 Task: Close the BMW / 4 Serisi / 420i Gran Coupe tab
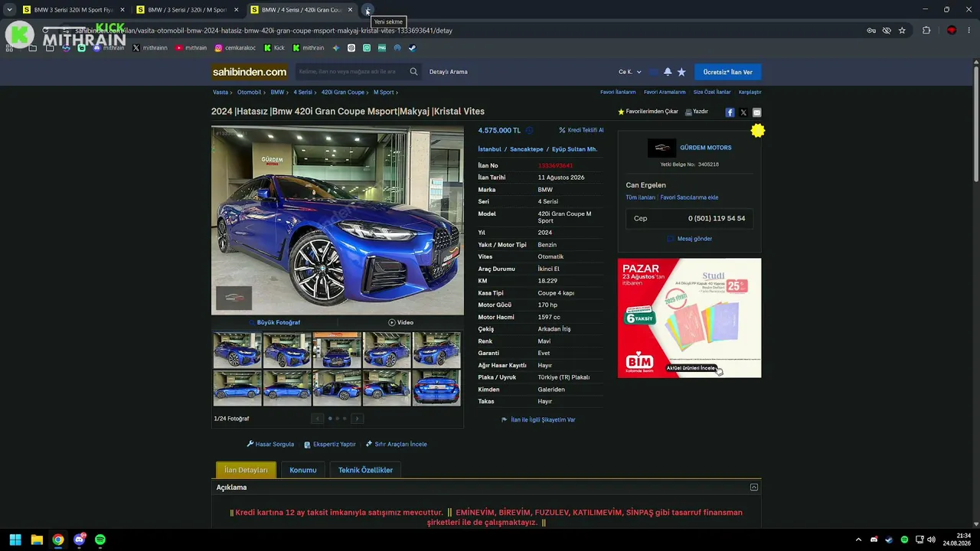[350, 10]
